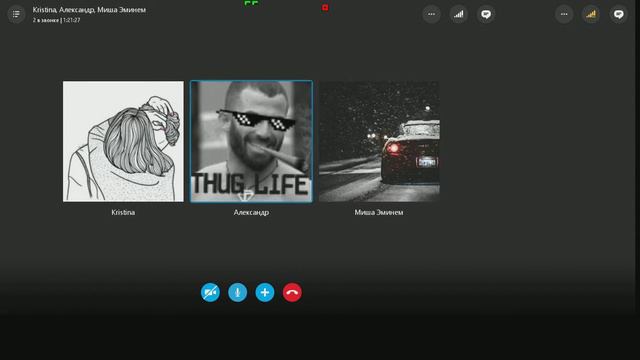640x360 pixels.
Task: Click the Александр name label
Action: click(x=251, y=212)
